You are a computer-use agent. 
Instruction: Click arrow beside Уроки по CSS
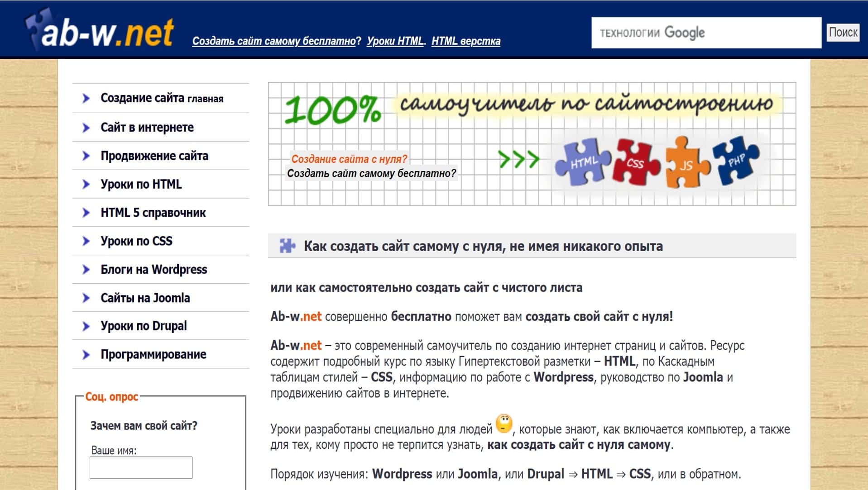(x=86, y=241)
